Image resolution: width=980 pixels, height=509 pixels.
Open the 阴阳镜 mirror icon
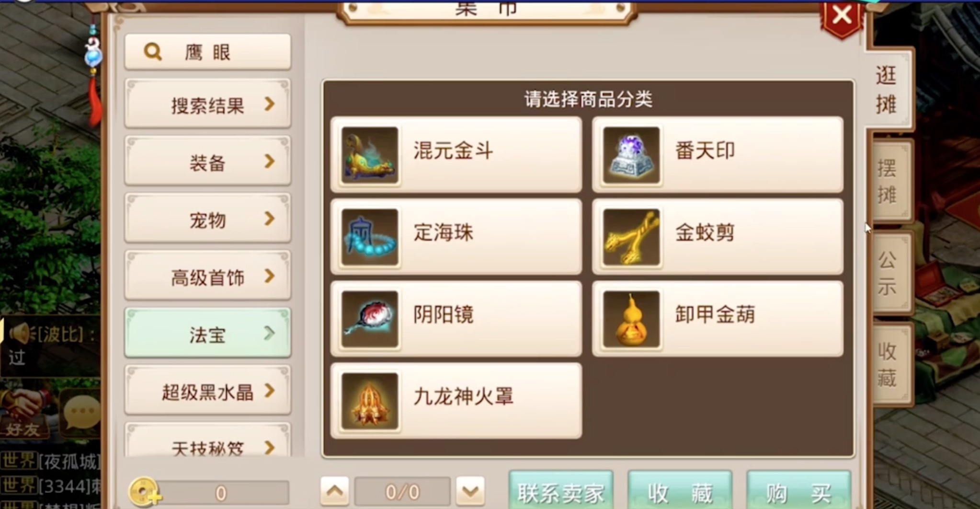[x=369, y=319]
